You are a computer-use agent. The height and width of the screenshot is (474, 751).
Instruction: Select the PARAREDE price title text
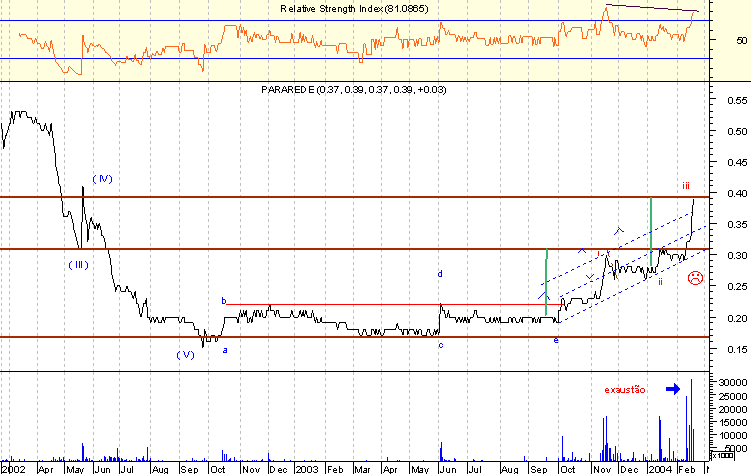coord(354,90)
